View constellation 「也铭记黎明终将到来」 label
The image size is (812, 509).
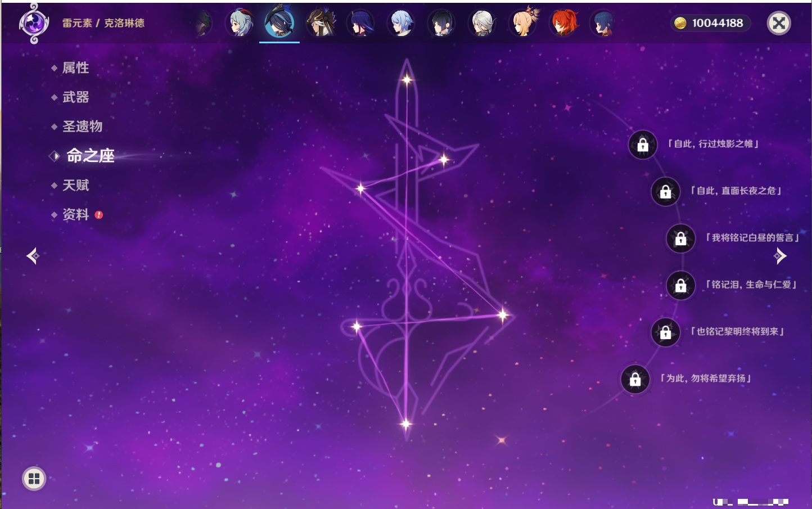[737, 332]
